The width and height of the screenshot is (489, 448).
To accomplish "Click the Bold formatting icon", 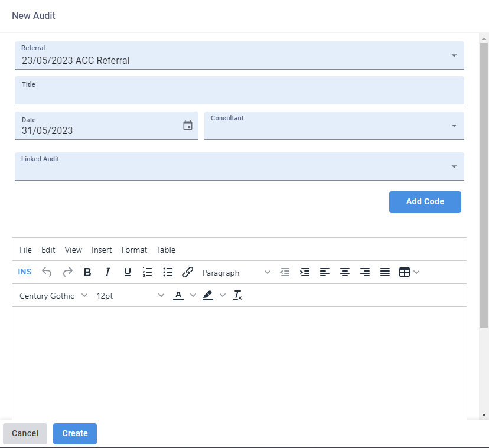I will (x=87, y=272).
